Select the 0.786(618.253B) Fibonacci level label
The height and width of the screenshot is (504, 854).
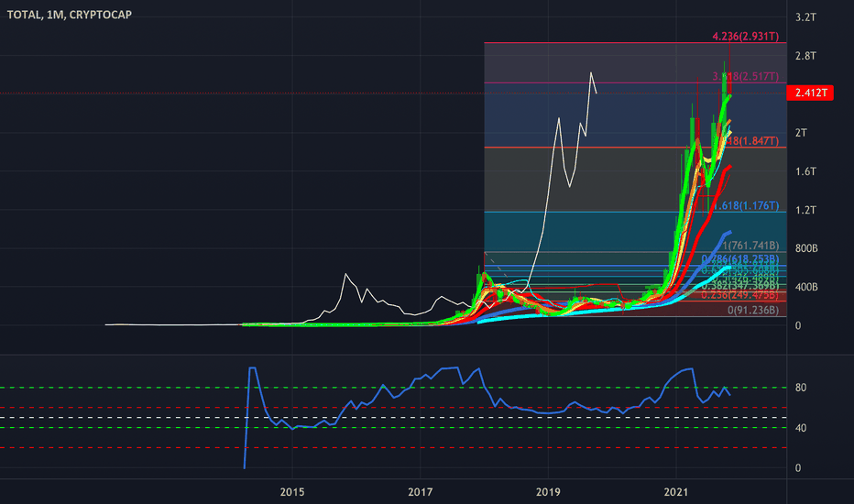coord(740,258)
